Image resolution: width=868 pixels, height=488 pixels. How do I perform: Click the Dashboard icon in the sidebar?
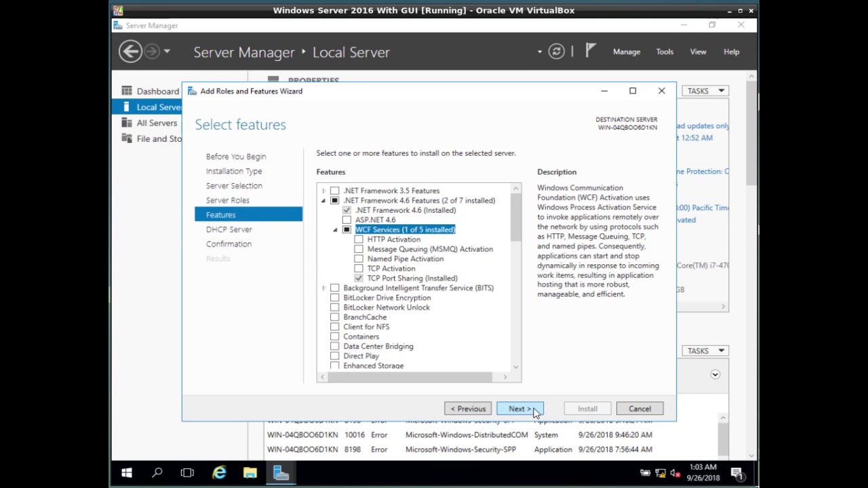127,91
